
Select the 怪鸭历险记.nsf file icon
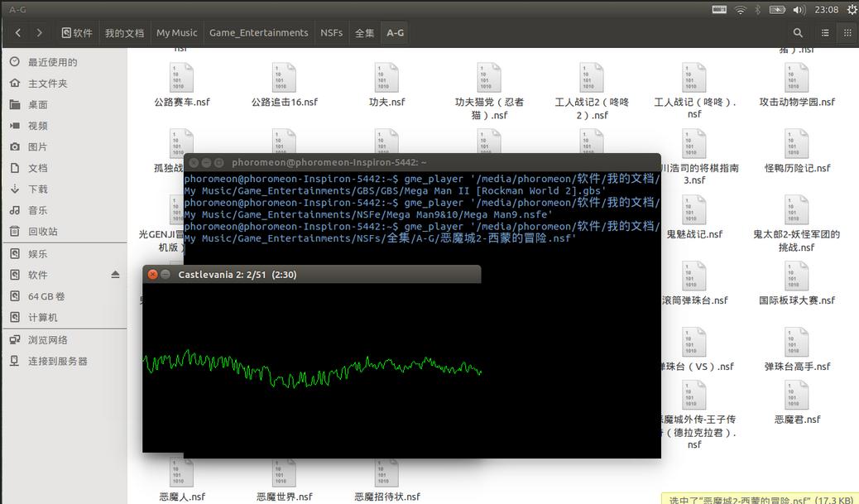coord(797,144)
